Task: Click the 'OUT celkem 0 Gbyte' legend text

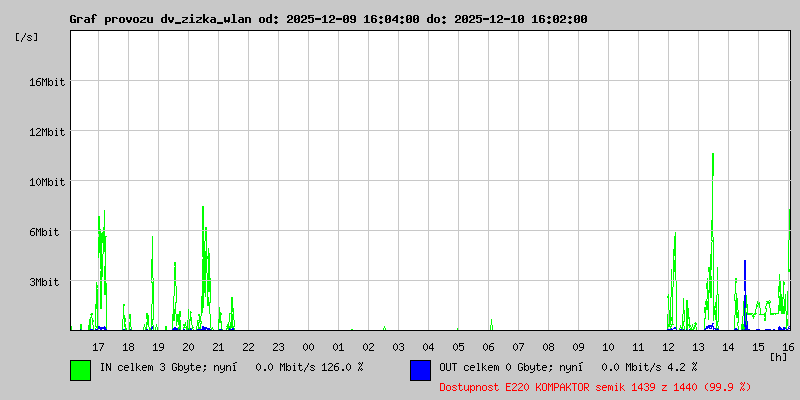Action: pos(494,367)
